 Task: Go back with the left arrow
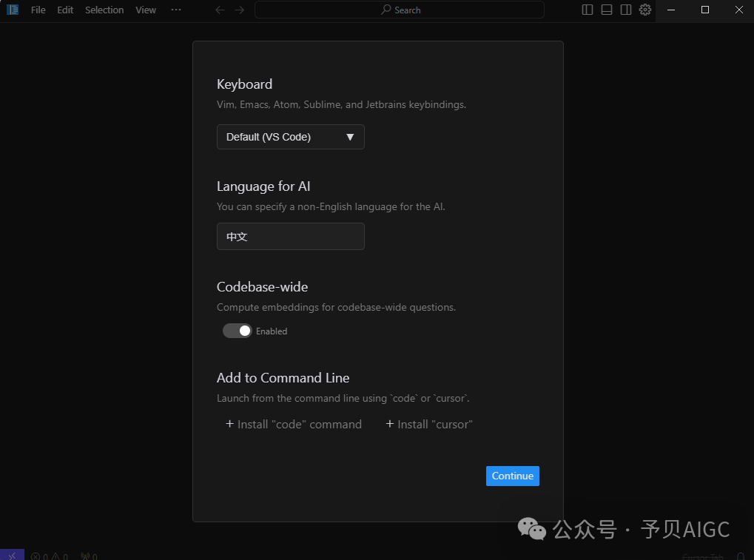[220, 10]
